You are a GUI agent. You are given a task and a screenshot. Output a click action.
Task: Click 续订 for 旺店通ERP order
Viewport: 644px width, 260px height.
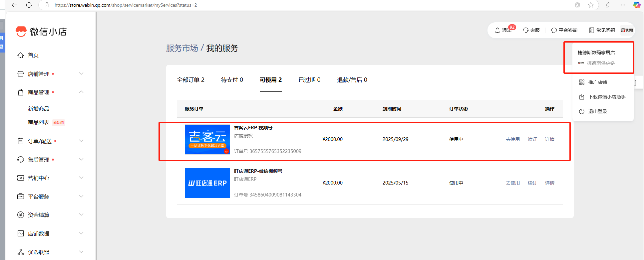(532, 183)
